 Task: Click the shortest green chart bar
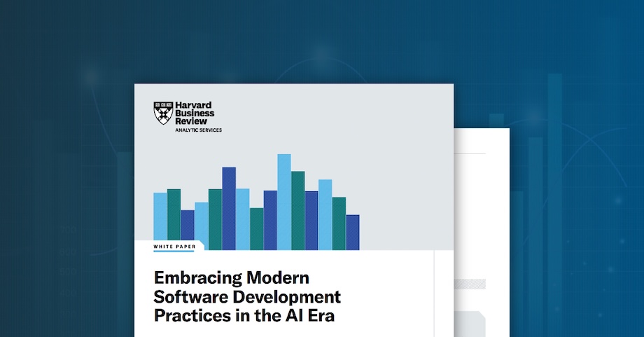[257, 228]
